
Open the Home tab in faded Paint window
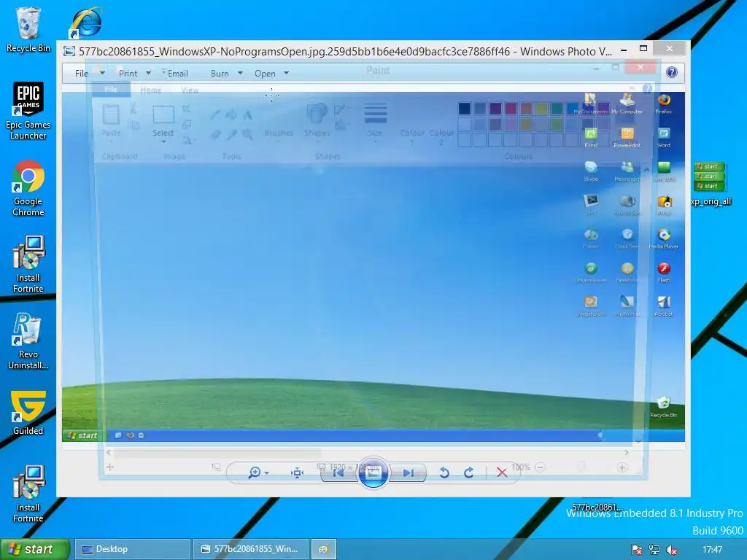[x=150, y=90]
